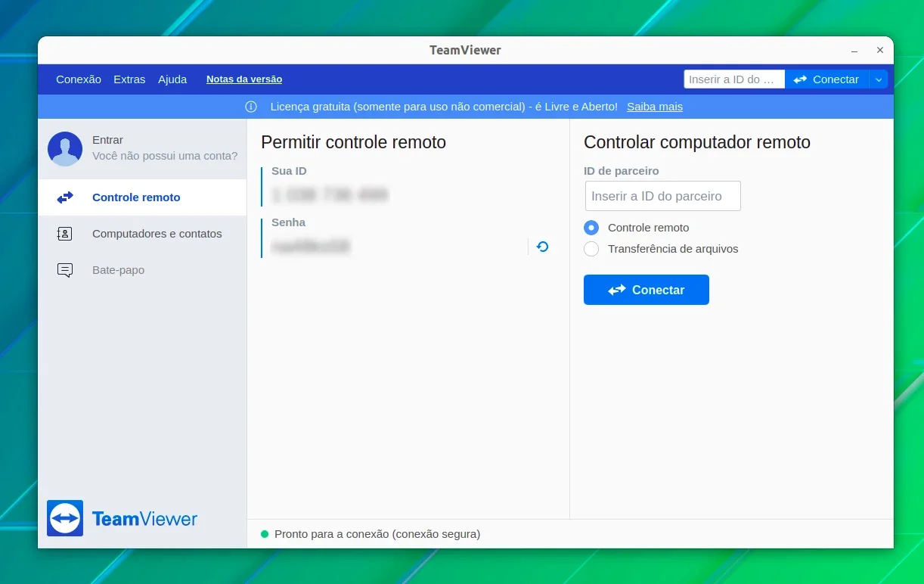Click the license banner text

[x=444, y=107]
